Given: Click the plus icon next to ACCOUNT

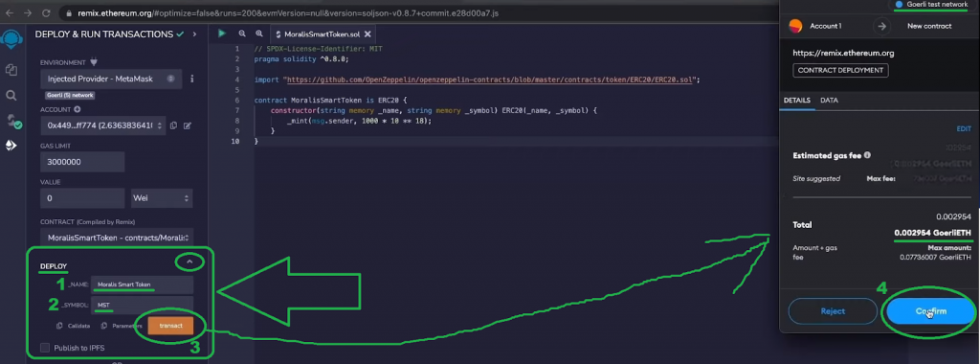Looking at the screenshot, I should coord(77,109).
